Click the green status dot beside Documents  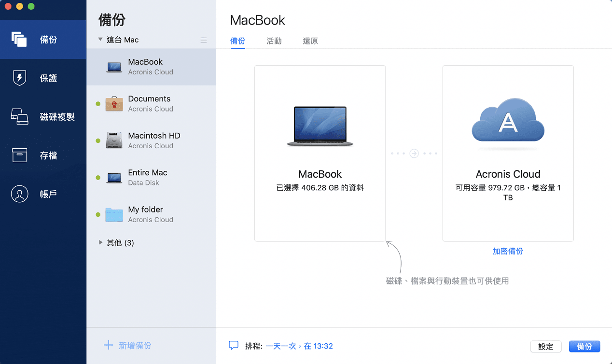click(x=98, y=104)
